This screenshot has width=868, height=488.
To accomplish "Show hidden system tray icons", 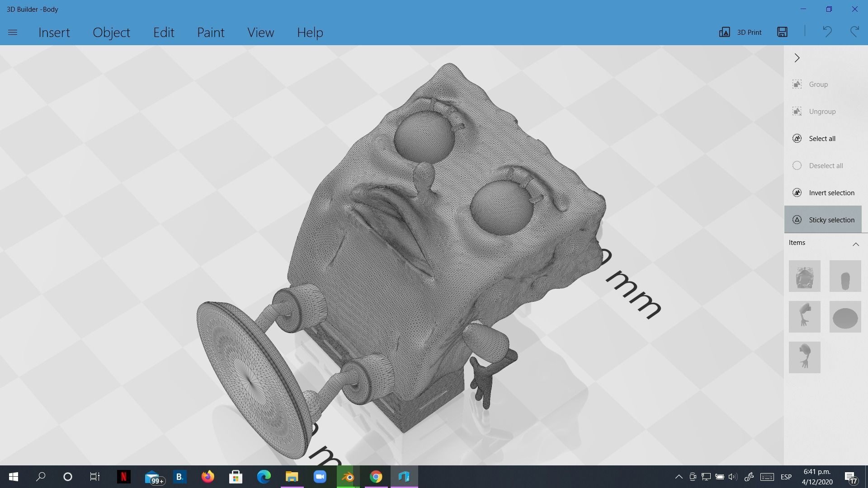I will [x=679, y=477].
